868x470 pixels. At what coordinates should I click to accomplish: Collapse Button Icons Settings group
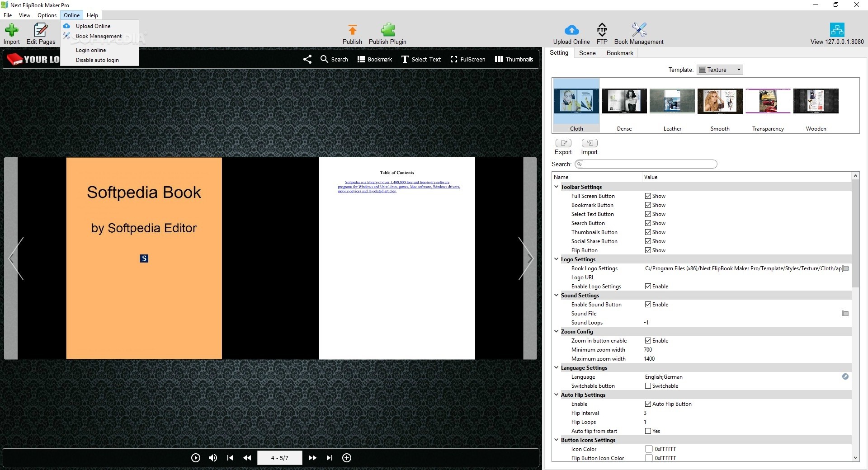click(x=557, y=440)
